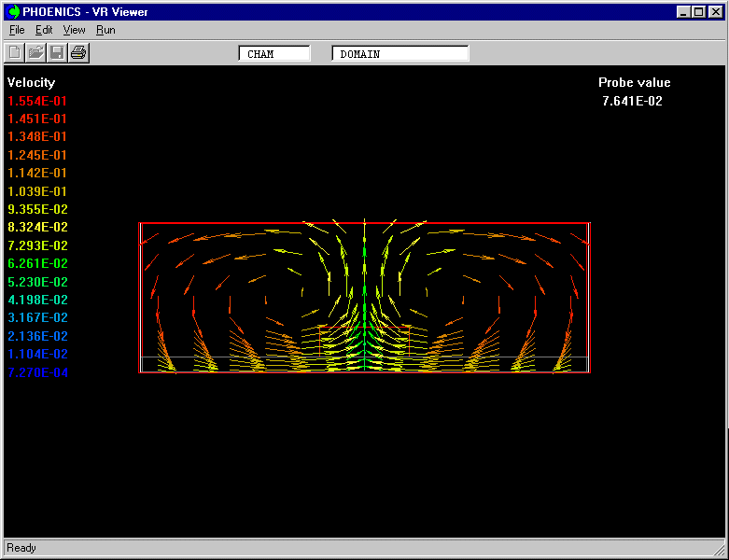Viewport: 729px width, 560px height.
Task: Click the Save floppy disk icon
Action: tap(57, 52)
